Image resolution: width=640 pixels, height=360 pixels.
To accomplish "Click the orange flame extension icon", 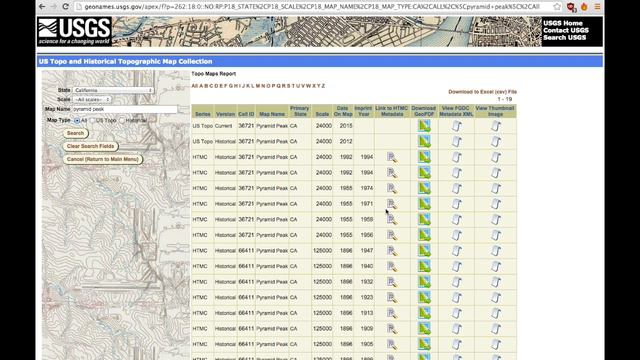I will [x=584, y=7].
